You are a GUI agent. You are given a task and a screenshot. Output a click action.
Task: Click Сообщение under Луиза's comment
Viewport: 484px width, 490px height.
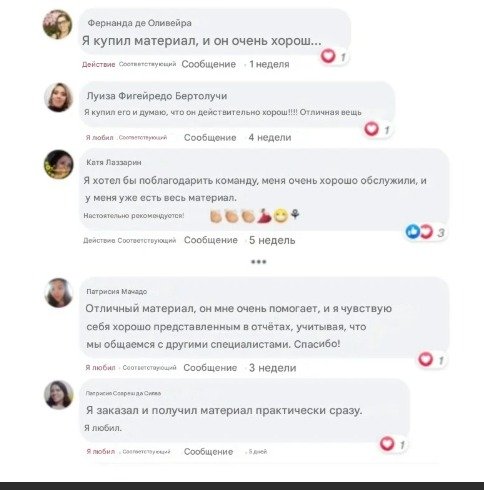pos(210,137)
